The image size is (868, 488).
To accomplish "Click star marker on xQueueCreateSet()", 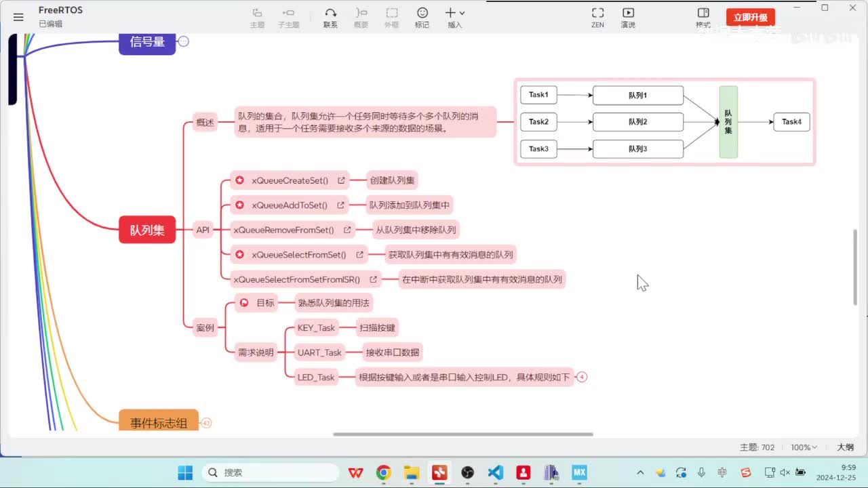I will [x=239, y=180].
